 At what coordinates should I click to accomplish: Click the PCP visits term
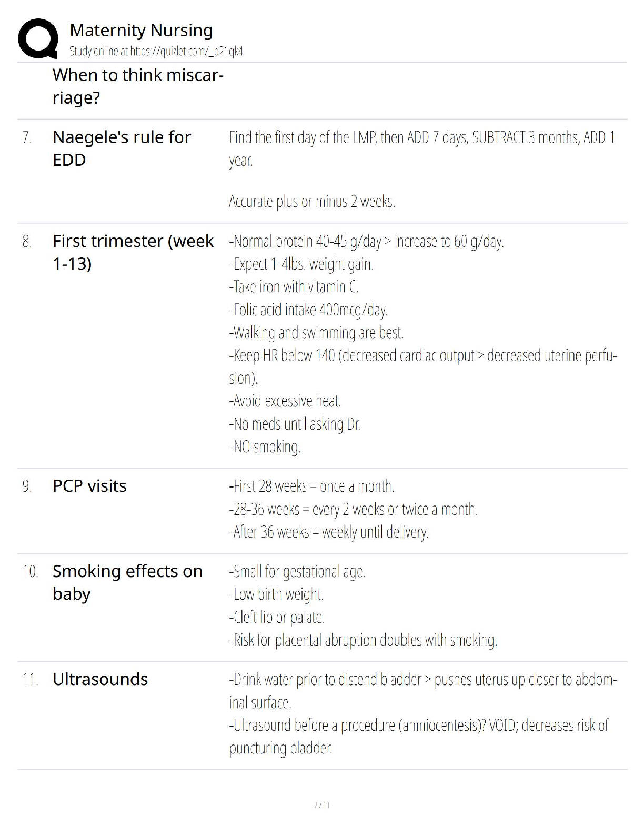point(89,486)
